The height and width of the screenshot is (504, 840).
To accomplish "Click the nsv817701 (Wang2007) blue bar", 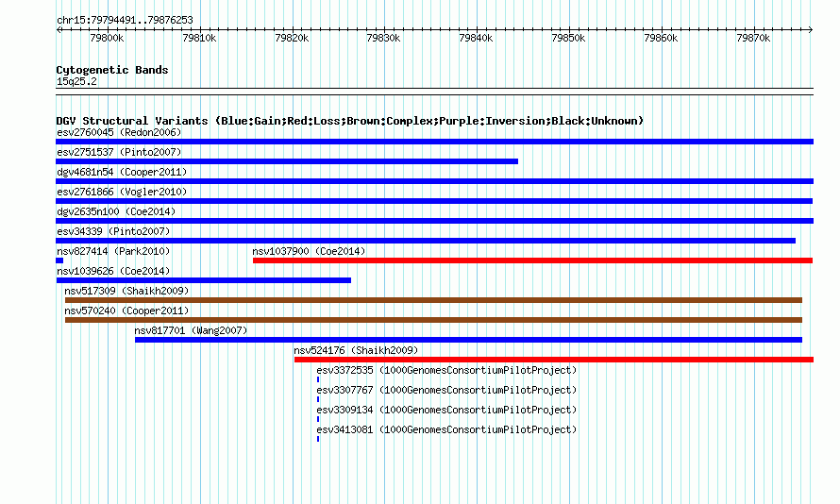I will coord(468,340).
